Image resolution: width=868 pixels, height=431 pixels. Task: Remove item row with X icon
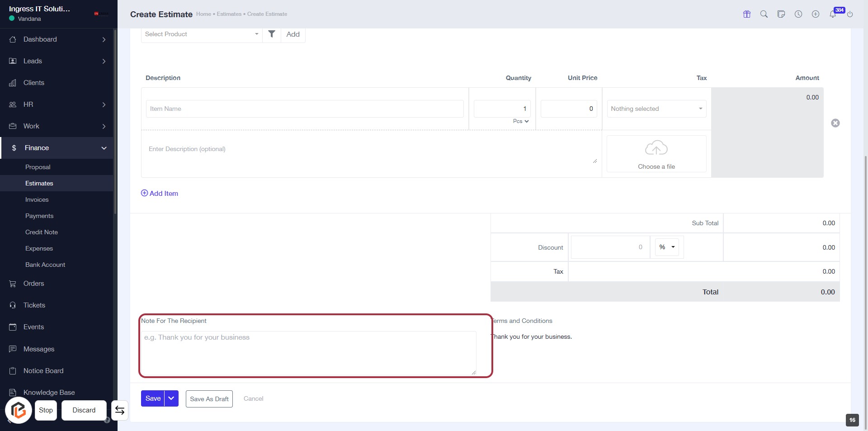point(835,123)
